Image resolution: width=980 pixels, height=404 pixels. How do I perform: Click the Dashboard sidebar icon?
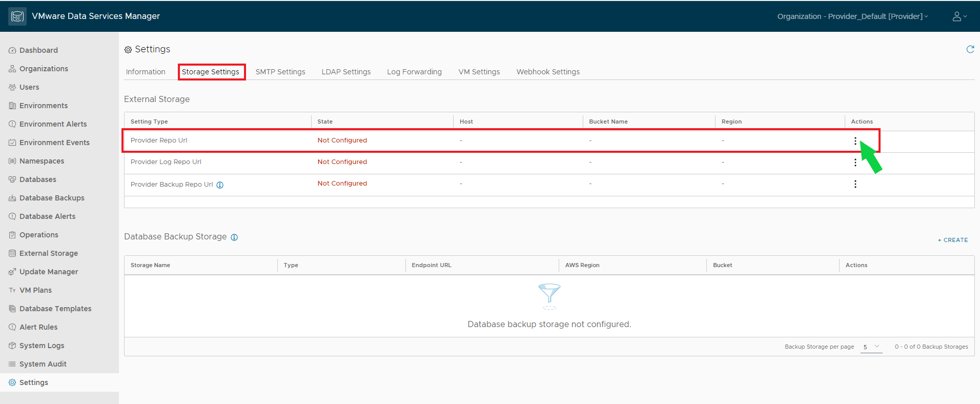click(x=12, y=50)
